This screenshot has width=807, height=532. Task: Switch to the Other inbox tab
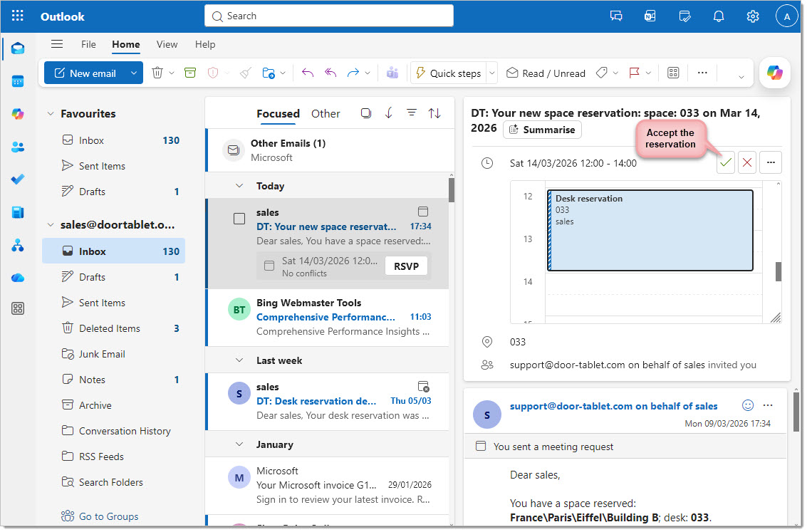(x=326, y=114)
